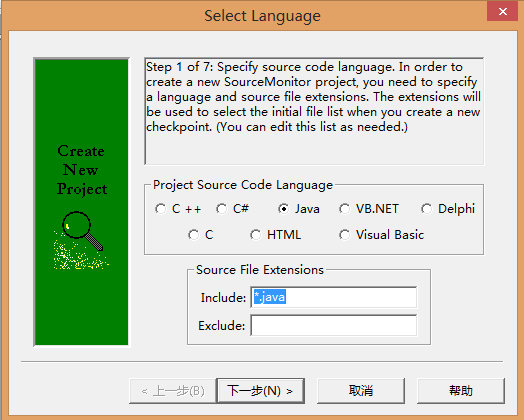Click the 'Create New Project' banner text
This screenshot has width=524, height=420.
tap(82, 170)
